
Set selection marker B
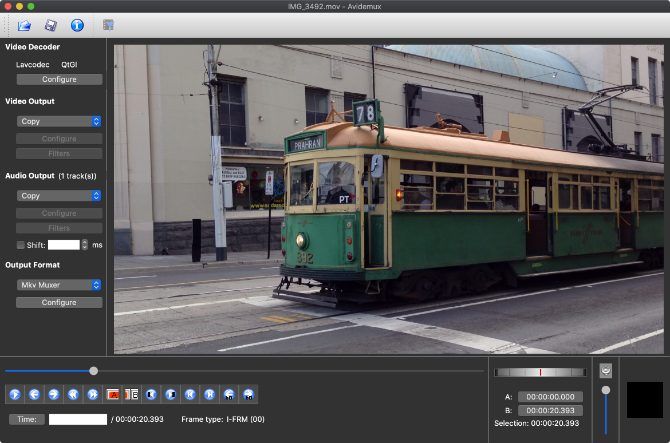[x=131, y=394]
